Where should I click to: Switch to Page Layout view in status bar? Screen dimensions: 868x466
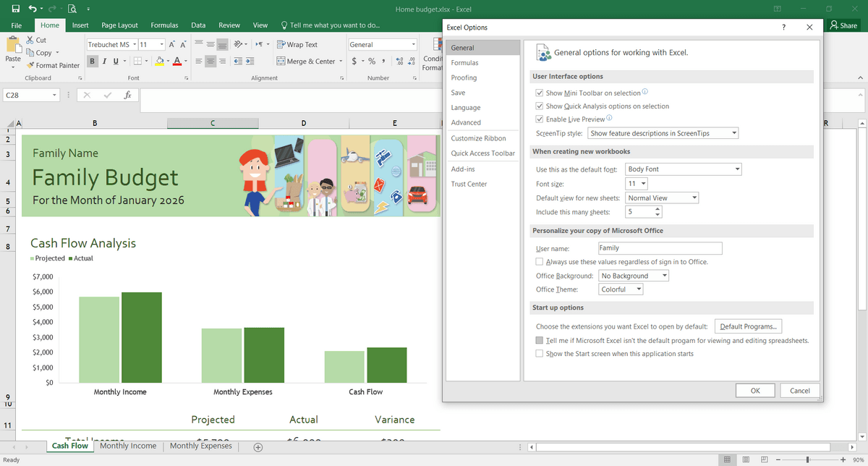click(x=745, y=460)
